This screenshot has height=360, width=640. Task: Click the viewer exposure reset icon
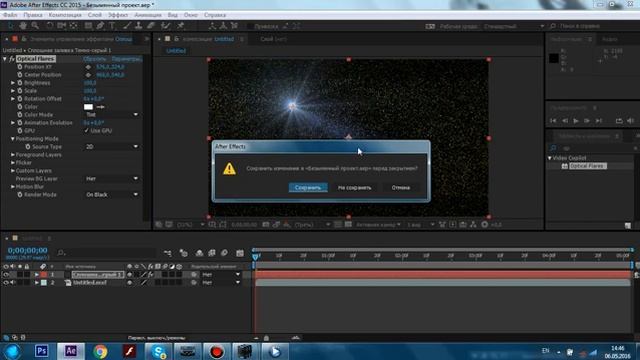pos(484,224)
